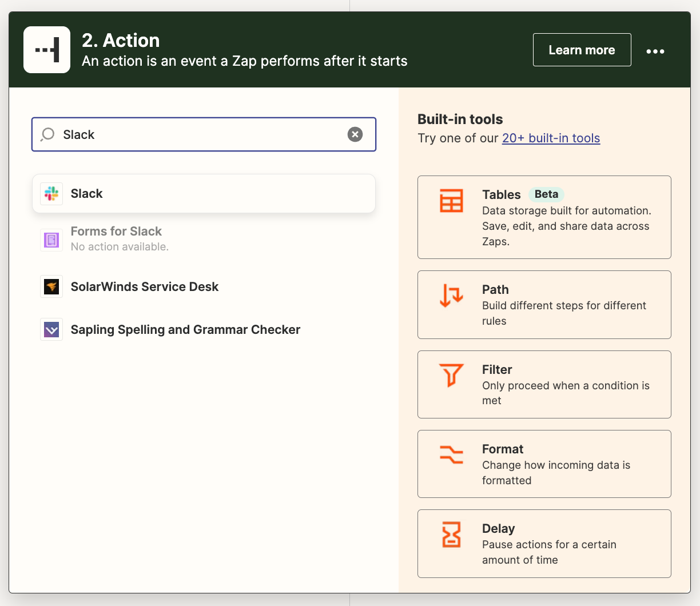Choose the Format built-in tool
Image resolution: width=700 pixels, height=606 pixels.
pyautogui.click(x=544, y=464)
